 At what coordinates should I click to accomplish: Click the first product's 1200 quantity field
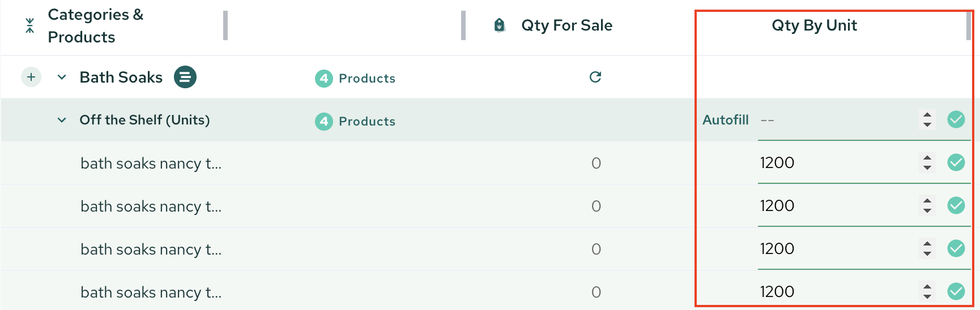pos(836,163)
